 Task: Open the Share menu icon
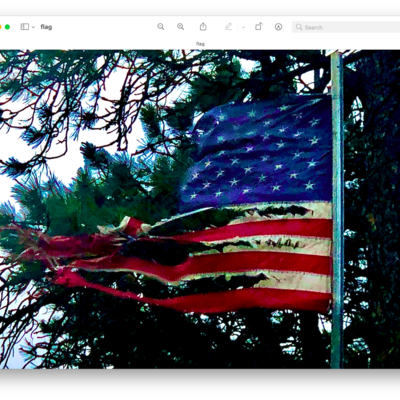pos(203,27)
